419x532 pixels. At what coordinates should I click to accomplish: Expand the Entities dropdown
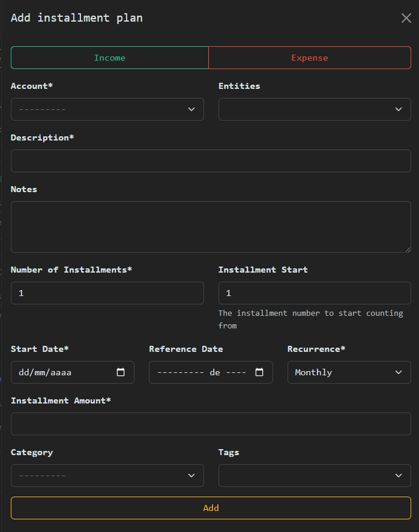(315, 109)
